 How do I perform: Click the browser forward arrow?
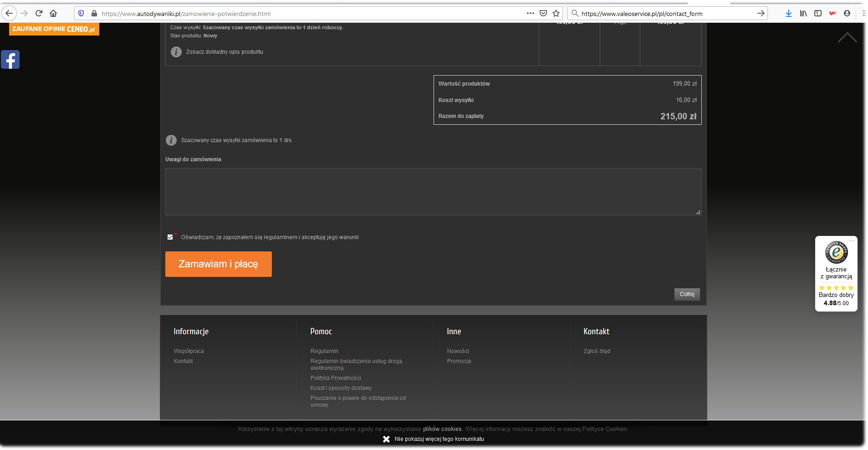pos(24,13)
